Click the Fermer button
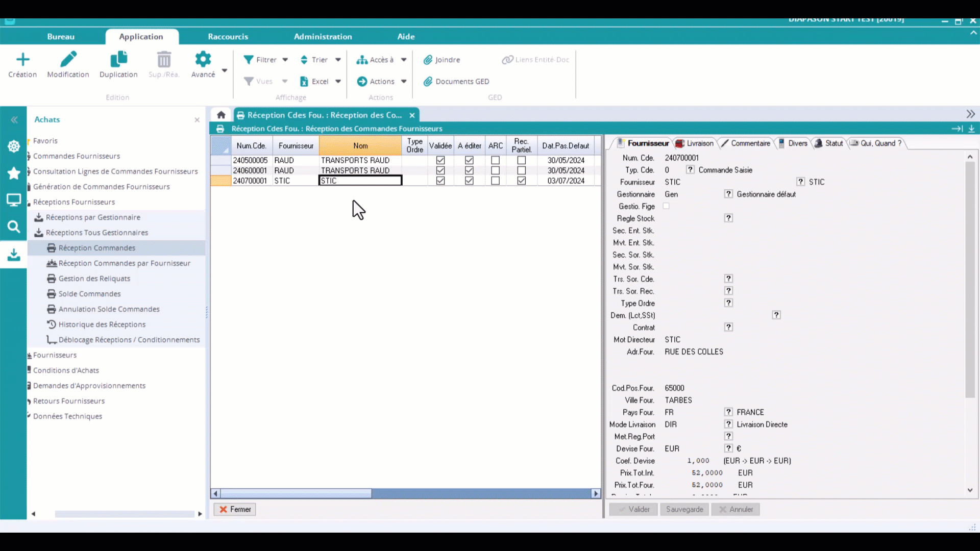Image resolution: width=980 pixels, height=551 pixels. coord(235,509)
